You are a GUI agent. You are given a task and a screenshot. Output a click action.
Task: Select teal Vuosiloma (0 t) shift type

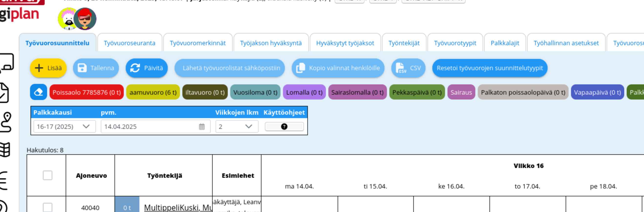point(255,92)
